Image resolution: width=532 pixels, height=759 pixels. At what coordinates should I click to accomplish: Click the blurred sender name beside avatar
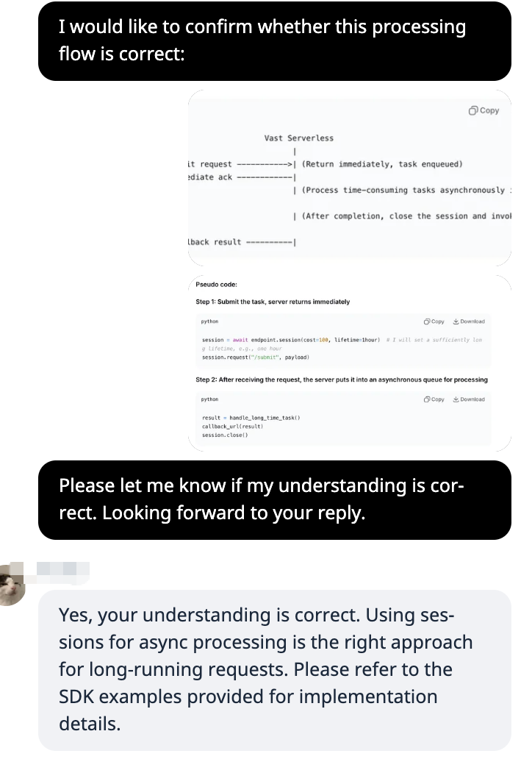62,569
